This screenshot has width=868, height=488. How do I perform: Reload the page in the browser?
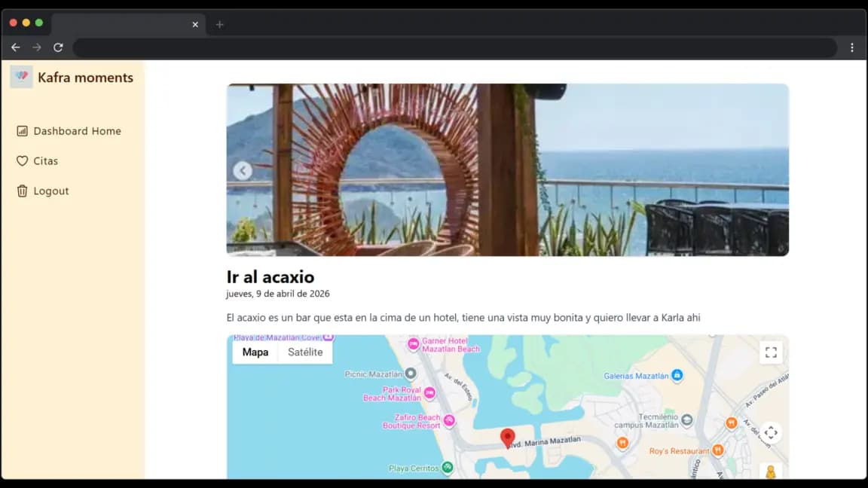(x=58, y=47)
